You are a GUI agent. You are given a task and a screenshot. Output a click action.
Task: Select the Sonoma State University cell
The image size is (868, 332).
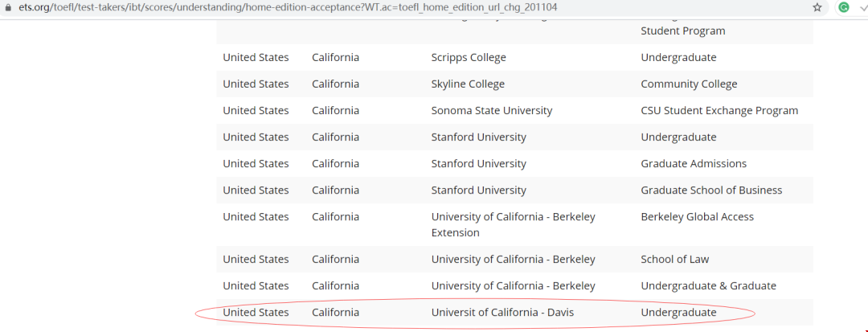[x=492, y=111]
